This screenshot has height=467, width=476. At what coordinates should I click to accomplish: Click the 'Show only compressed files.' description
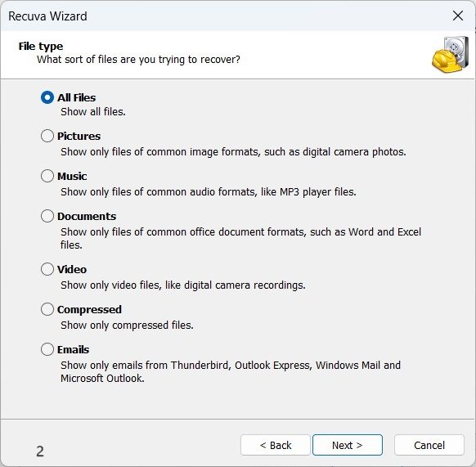(x=127, y=326)
